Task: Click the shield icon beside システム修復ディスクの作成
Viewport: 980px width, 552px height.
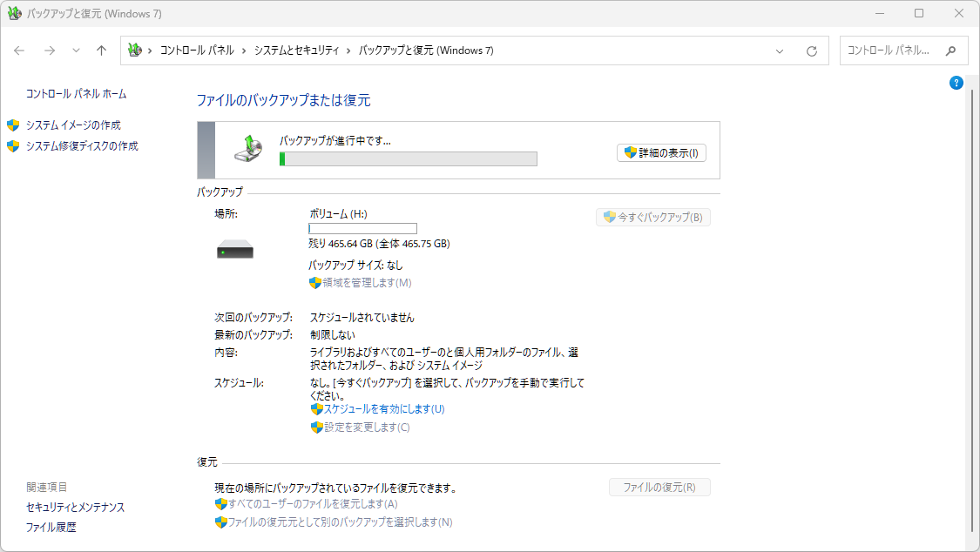Action: pyautogui.click(x=13, y=146)
